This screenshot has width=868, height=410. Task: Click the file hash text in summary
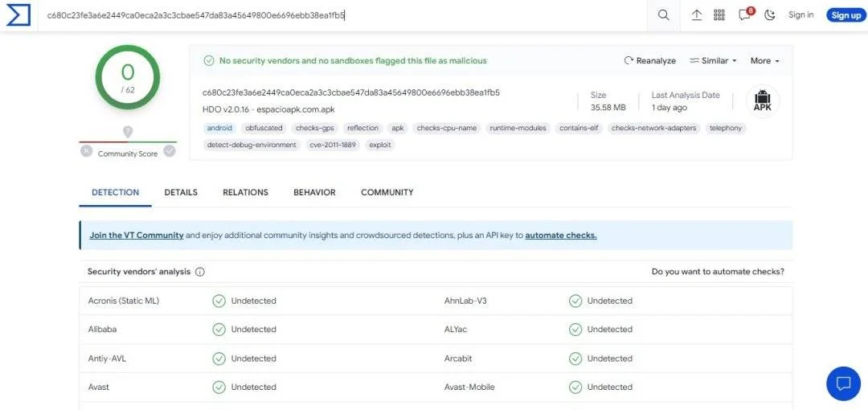351,92
